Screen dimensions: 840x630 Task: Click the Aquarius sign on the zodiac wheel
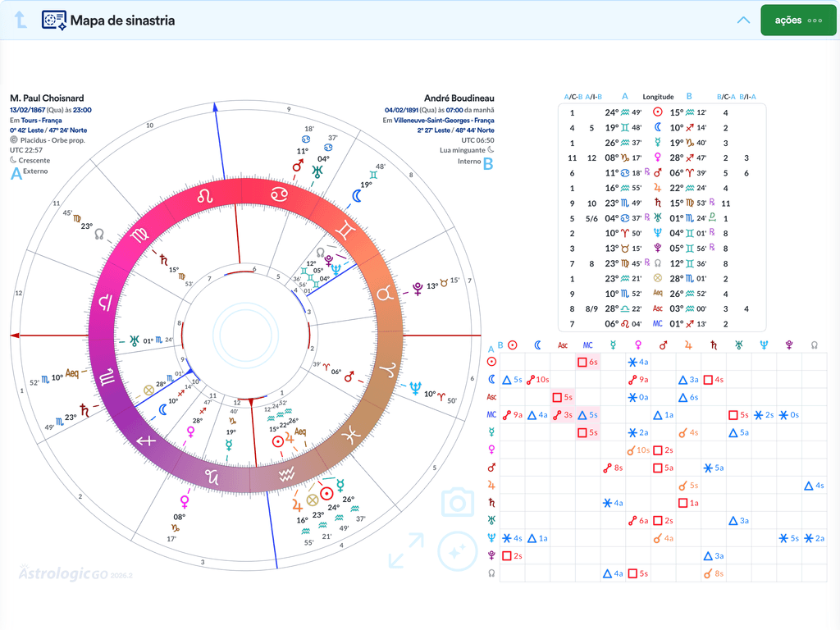(x=286, y=474)
